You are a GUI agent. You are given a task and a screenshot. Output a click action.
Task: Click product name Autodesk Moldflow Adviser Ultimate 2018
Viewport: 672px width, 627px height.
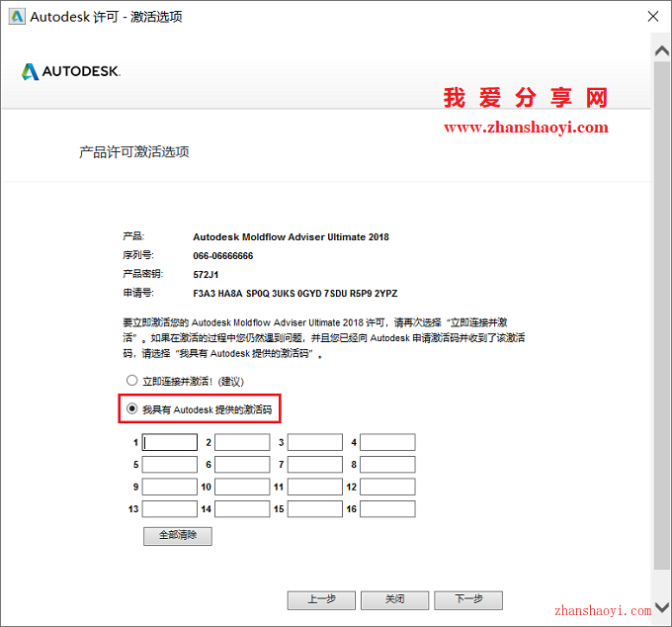291,237
